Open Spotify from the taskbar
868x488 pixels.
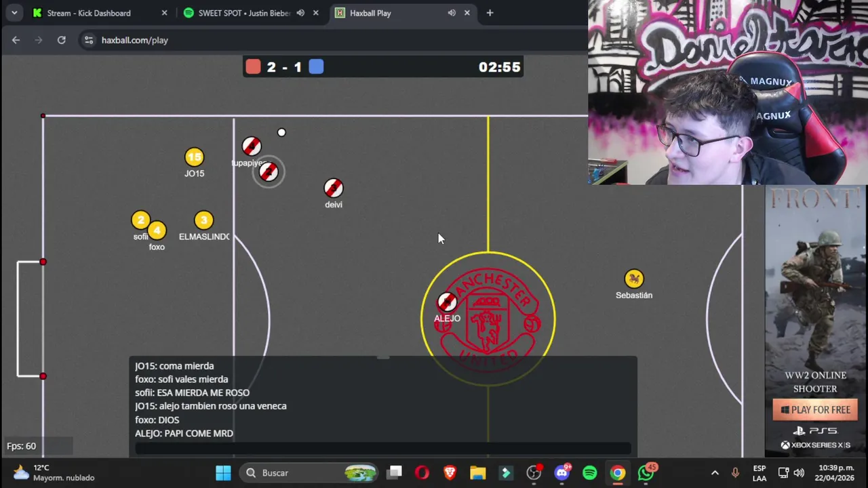(590, 472)
